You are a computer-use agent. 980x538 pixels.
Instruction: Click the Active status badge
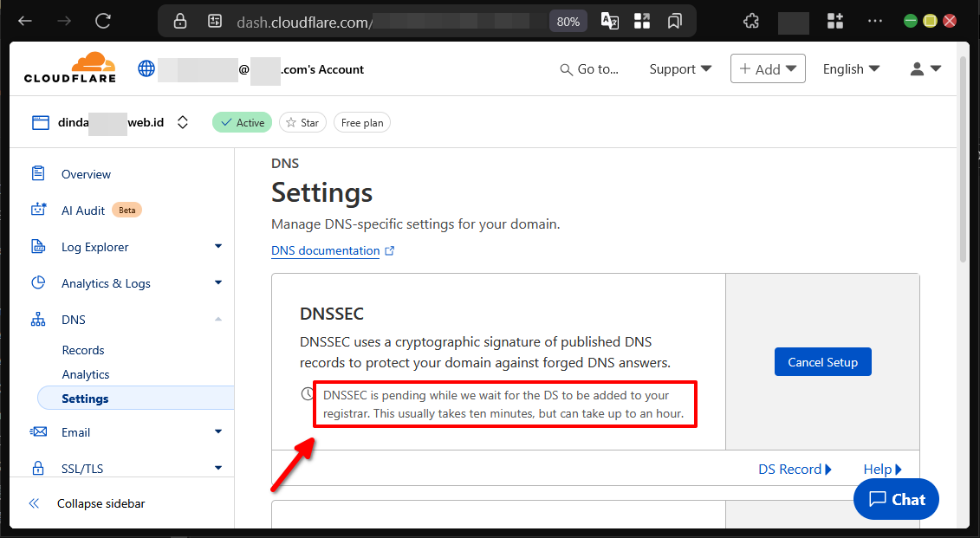242,122
